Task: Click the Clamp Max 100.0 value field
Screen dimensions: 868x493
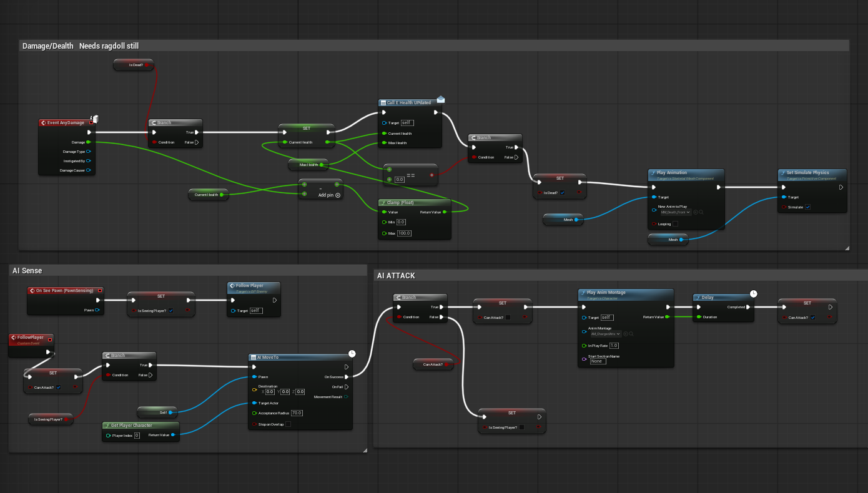Action: (x=403, y=233)
